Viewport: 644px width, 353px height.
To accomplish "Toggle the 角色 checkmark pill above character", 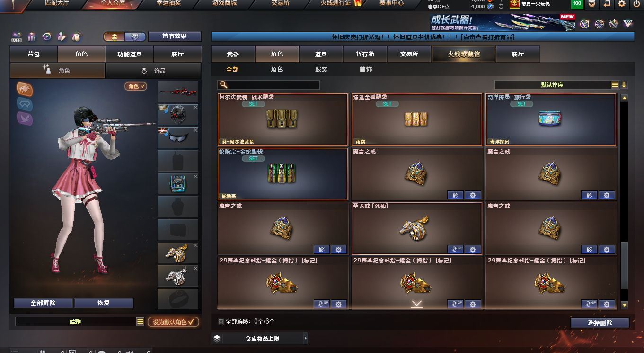I will (x=136, y=86).
